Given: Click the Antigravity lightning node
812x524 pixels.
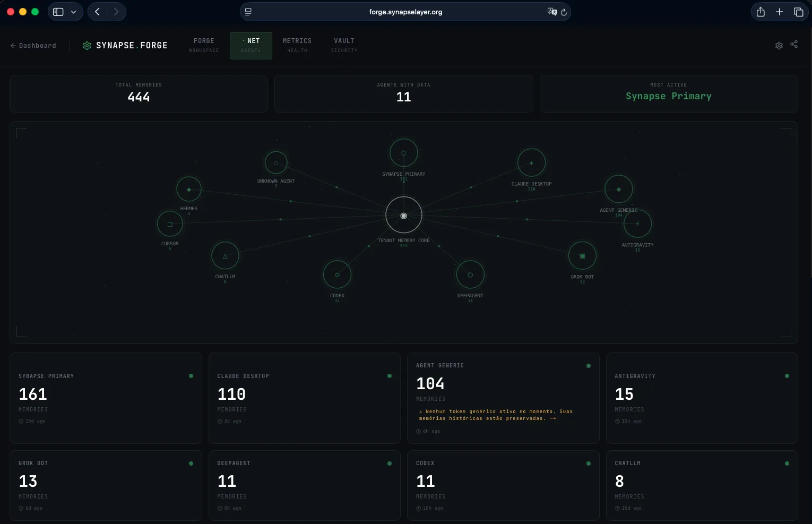Looking at the screenshot, I should pos(637,224).
